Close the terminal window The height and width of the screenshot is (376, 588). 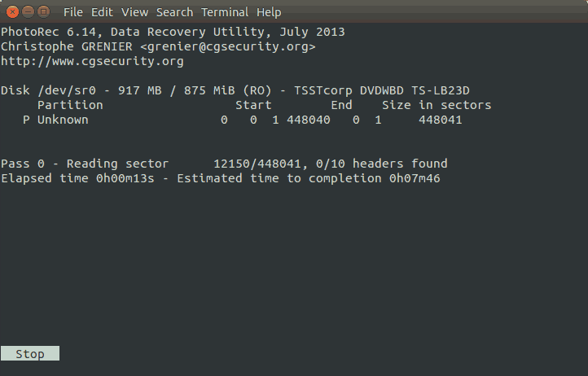click(11, 11)
